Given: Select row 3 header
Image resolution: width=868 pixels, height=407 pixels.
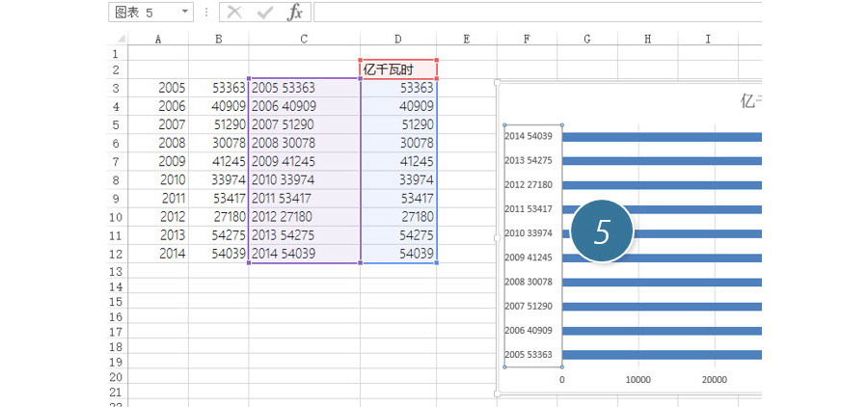Looking at the screenshot, I should 116,88.
